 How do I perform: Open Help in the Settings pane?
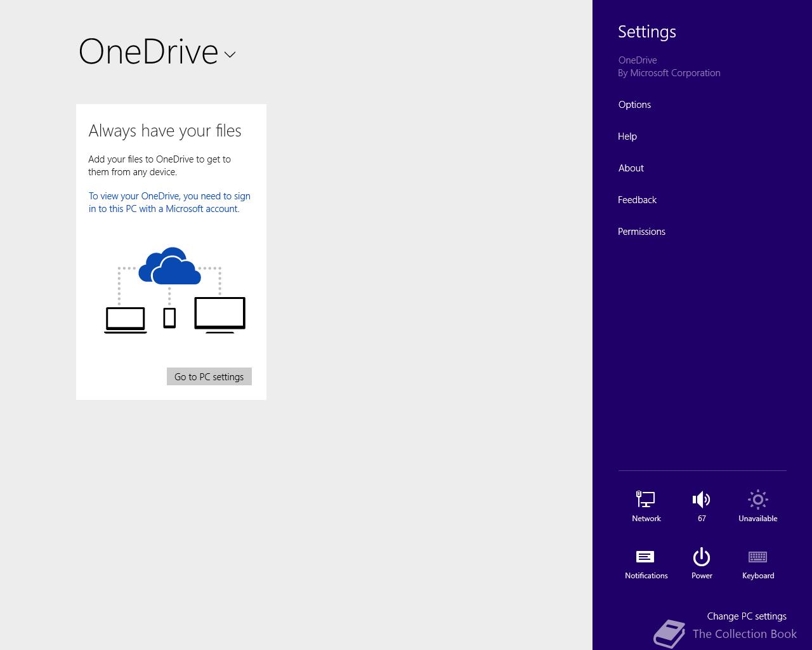627,136
